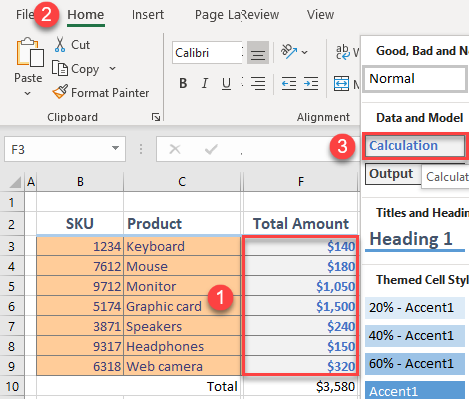Click the Format Painter brush icon
This screenshot has height=399, width=469.
[60, 92]
